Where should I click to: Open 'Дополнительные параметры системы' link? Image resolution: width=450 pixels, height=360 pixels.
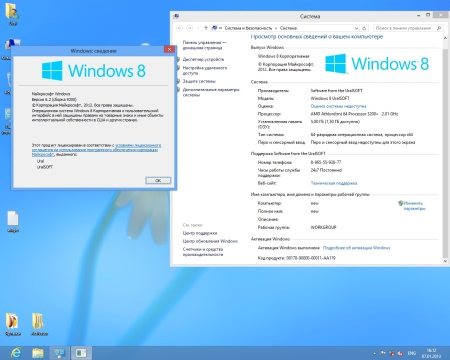pos(211,92)
